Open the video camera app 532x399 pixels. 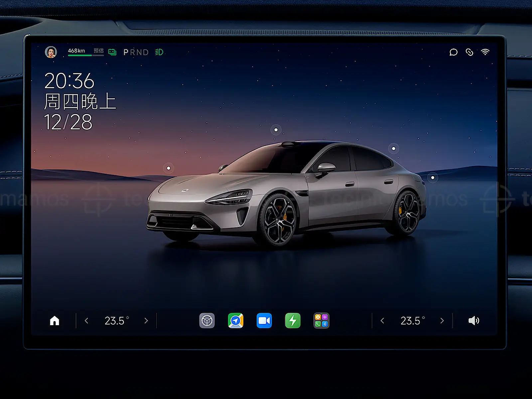[264, 321]
